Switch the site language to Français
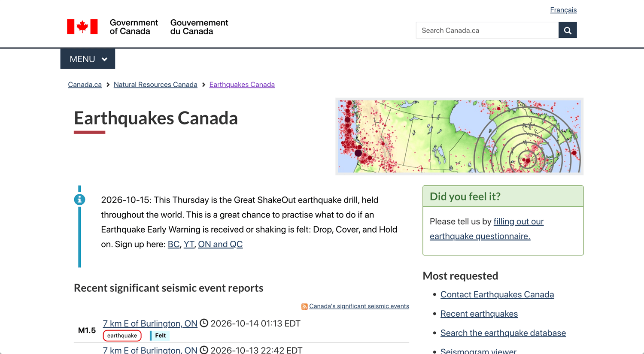The height and width of the screenshot is (354, 644). 563,10
